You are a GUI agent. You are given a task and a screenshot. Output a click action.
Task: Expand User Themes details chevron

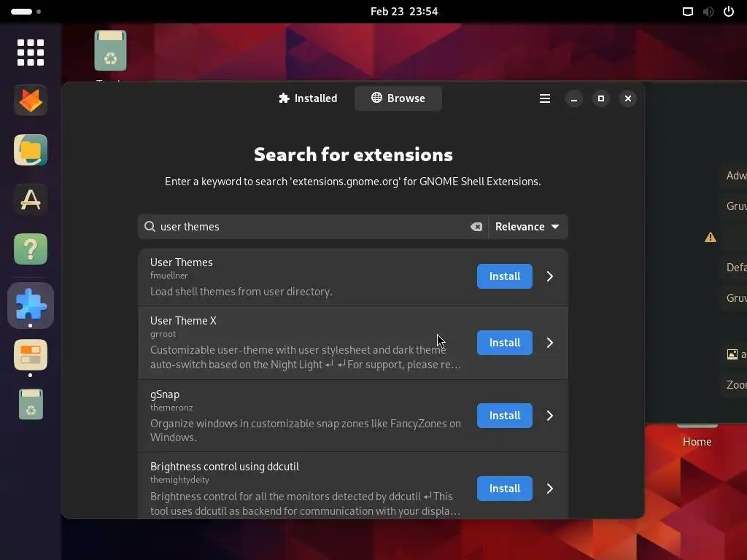550,276
